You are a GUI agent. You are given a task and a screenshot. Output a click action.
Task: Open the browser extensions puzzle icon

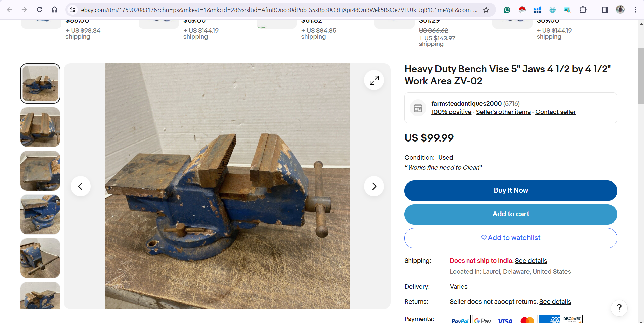click(x=583, y=10)
